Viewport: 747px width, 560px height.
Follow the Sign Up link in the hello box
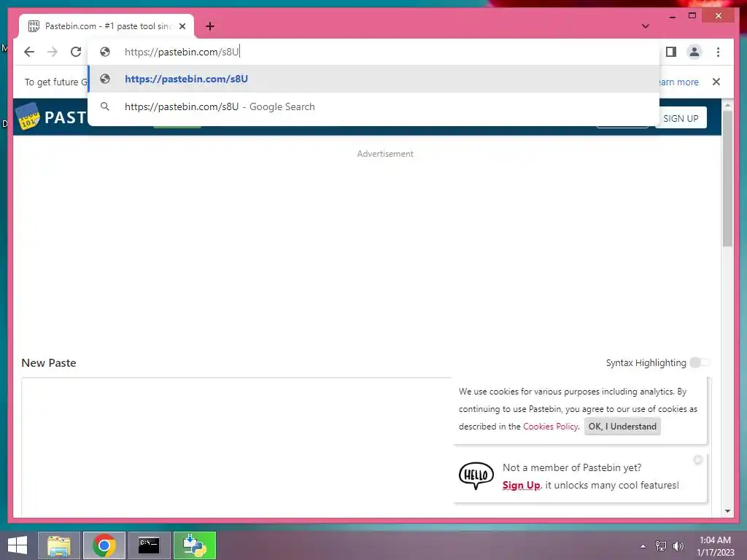(x=521, y=485)
